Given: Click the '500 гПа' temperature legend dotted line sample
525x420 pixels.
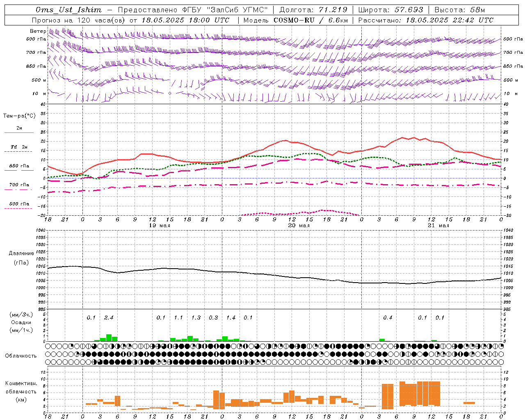Looking at the screenshot, I should click(18, 209).
